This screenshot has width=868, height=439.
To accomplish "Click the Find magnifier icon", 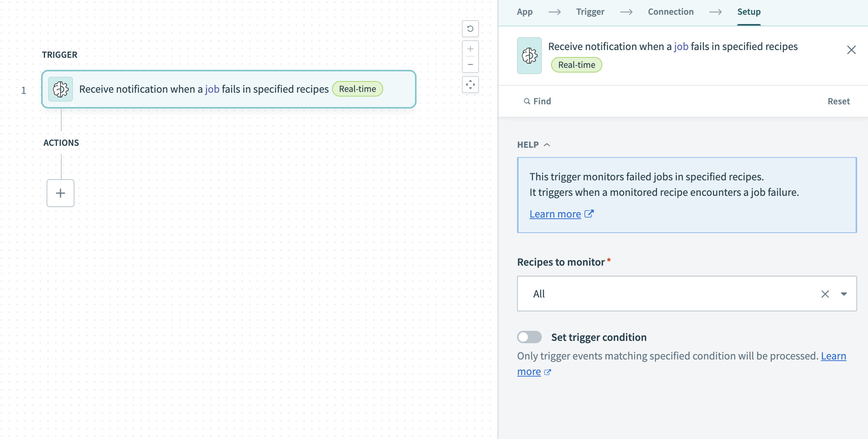I will [527, 101].
